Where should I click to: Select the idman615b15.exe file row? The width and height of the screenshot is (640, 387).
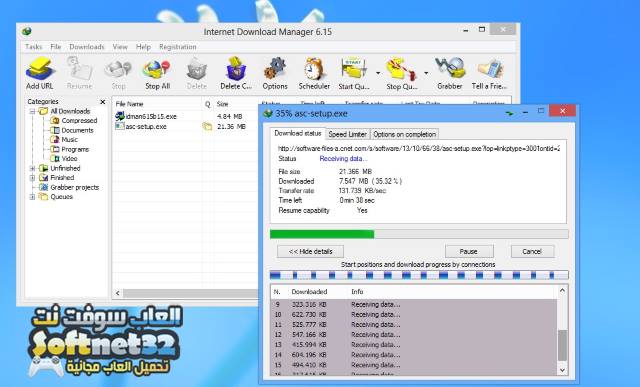187,116
